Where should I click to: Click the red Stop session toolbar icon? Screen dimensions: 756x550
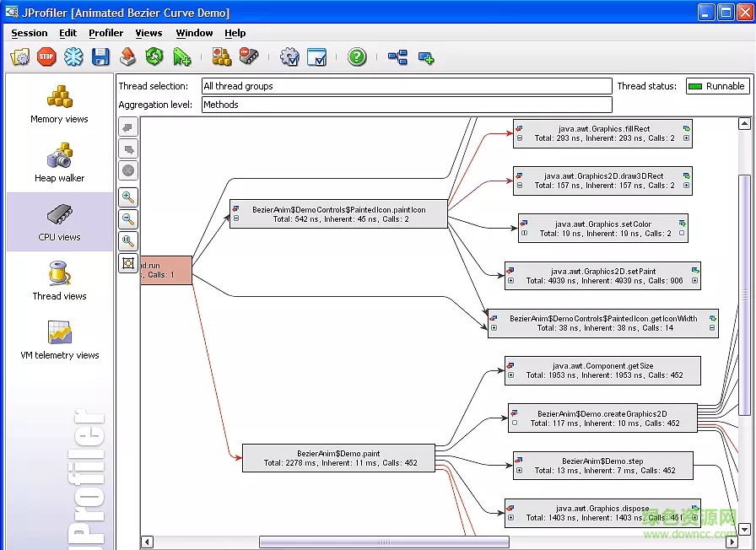tap(46, 57)
